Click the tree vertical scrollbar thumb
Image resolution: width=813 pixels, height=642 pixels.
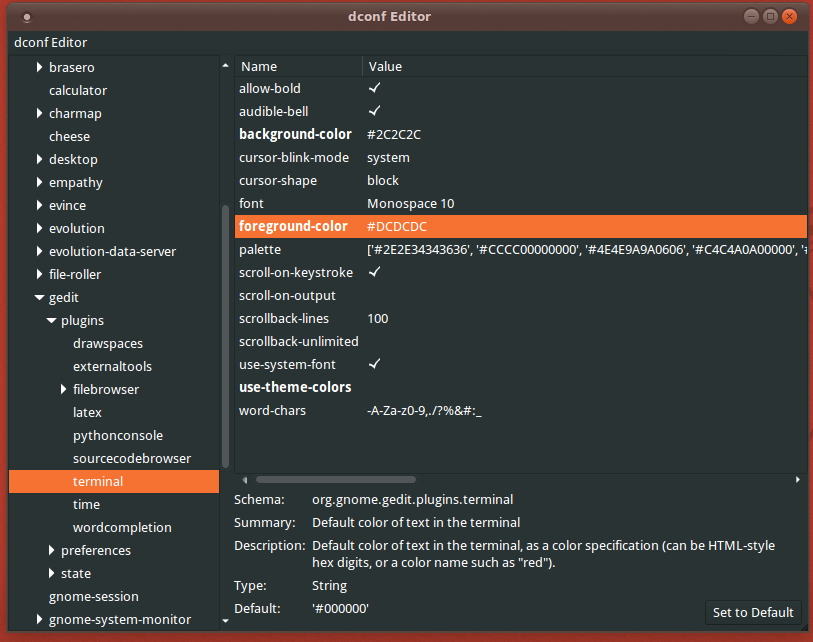pos(225,337)
